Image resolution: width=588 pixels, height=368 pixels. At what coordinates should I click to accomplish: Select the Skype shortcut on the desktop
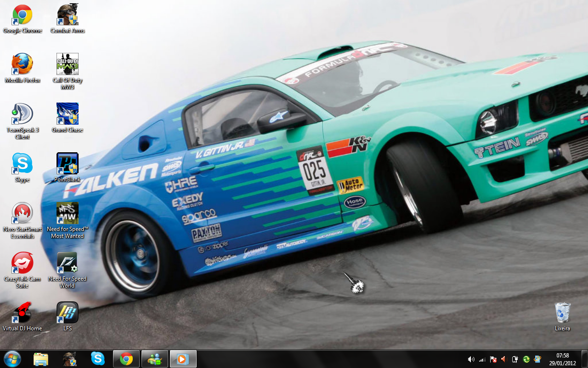pyautogui.click(x=22, y=168)
